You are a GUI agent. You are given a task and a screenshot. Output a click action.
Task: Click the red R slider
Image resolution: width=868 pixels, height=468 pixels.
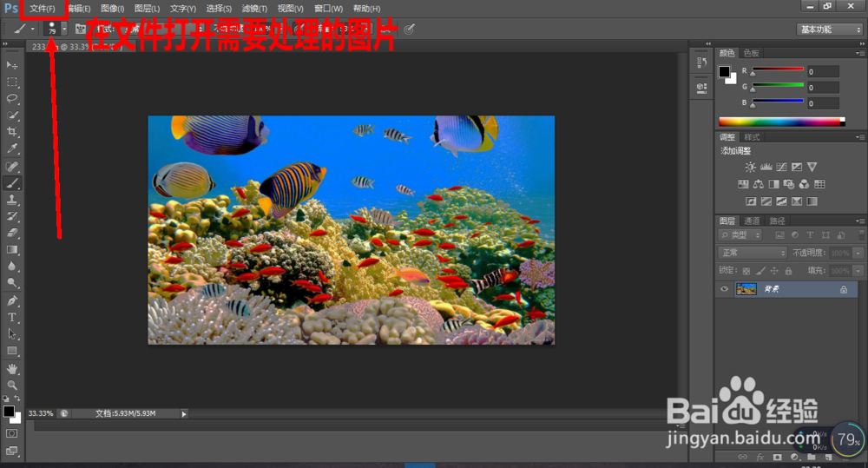pyautogui.click(x=778, y=69)
